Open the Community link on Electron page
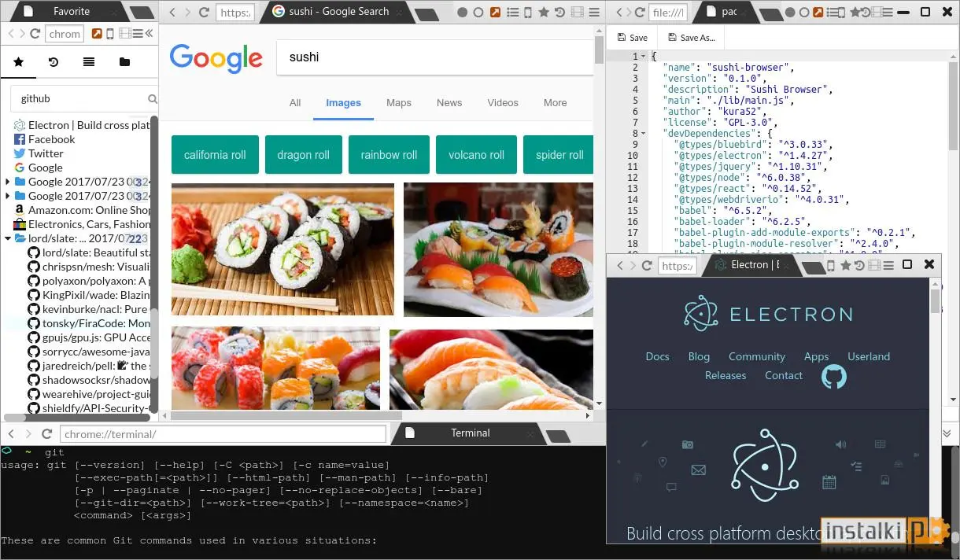The height and width of the screenshot is (560, 960). point(757,357)
